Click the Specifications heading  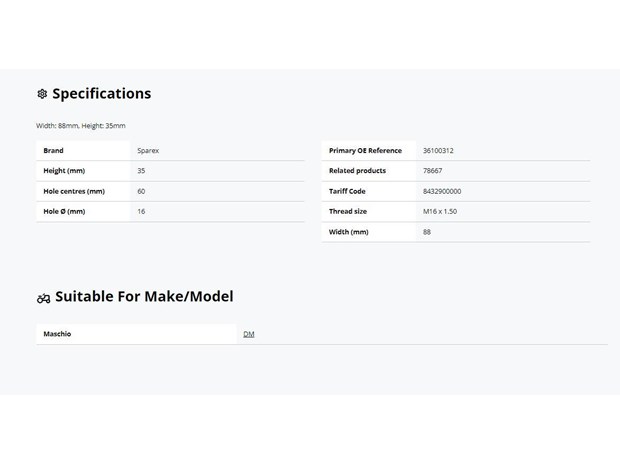pyautogui.click(x=102, y=94)
